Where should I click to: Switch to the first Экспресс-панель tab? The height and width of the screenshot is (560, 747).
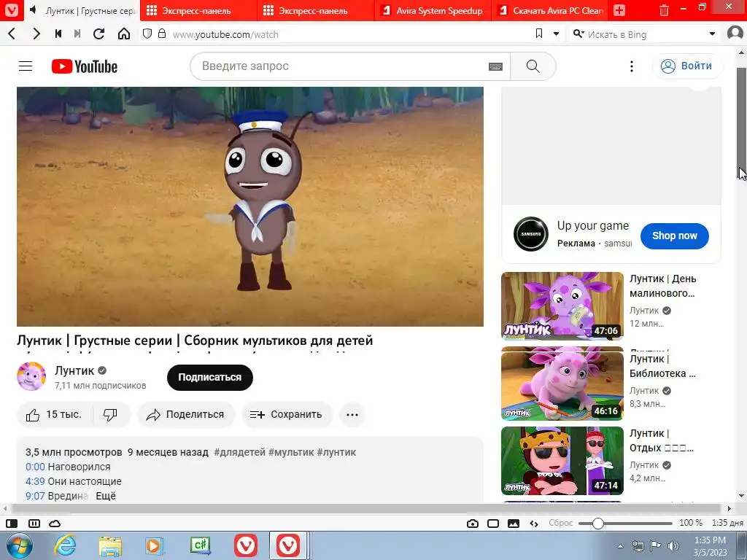tap(198, 10)
